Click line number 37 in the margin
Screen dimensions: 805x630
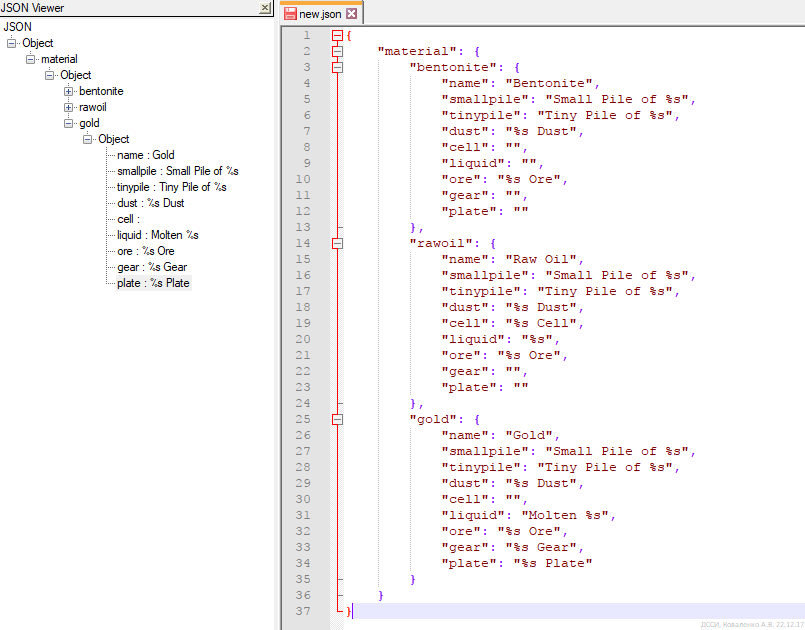pyautogui.click(x=304, y=611)
